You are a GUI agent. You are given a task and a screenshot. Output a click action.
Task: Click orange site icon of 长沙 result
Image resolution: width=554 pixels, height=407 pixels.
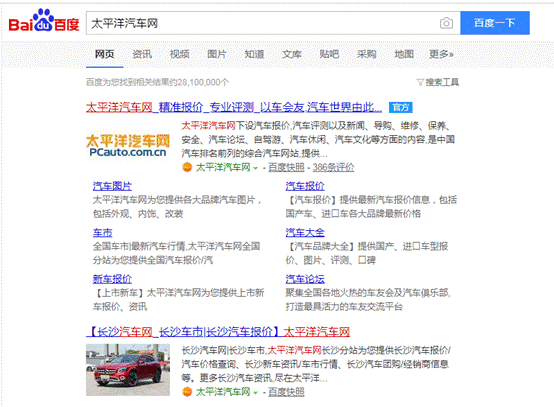(x=187, y=392)
